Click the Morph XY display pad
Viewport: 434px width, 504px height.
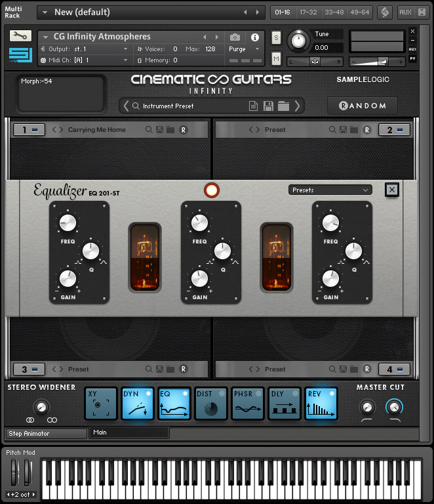[x=61, y=94]
